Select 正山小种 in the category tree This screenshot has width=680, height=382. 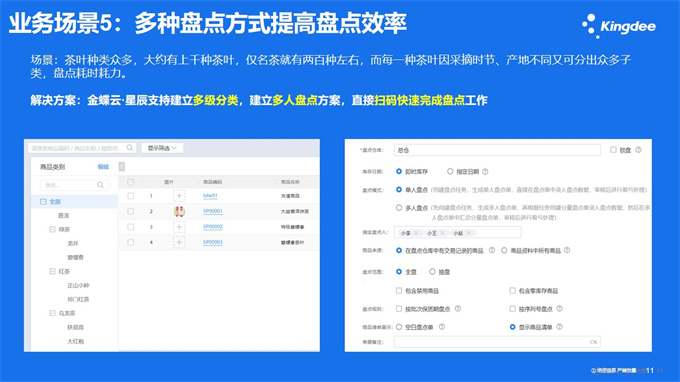pyautogui.click(x=78, y=285)
